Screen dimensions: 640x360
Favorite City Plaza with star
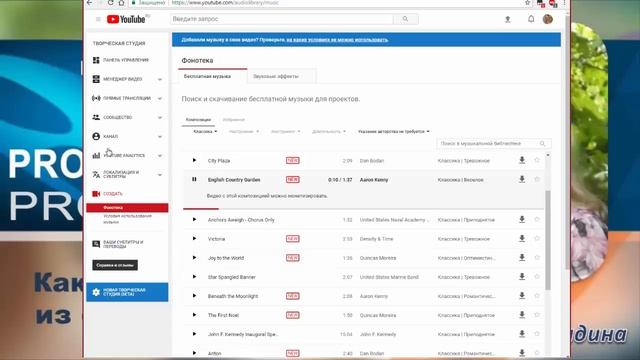click(x=537, y=160)
